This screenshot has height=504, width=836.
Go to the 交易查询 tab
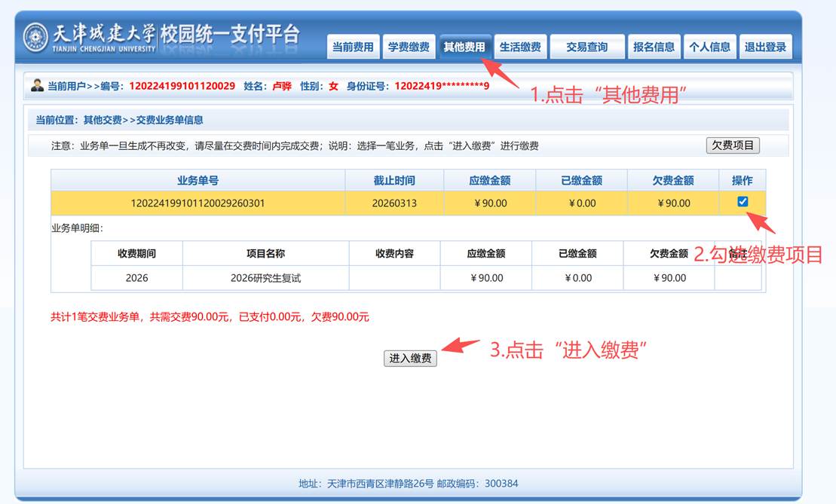[587, 47]
